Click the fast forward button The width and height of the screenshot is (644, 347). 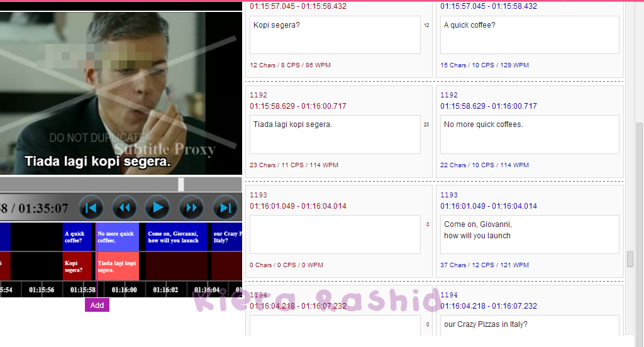(x=191, y=208)
